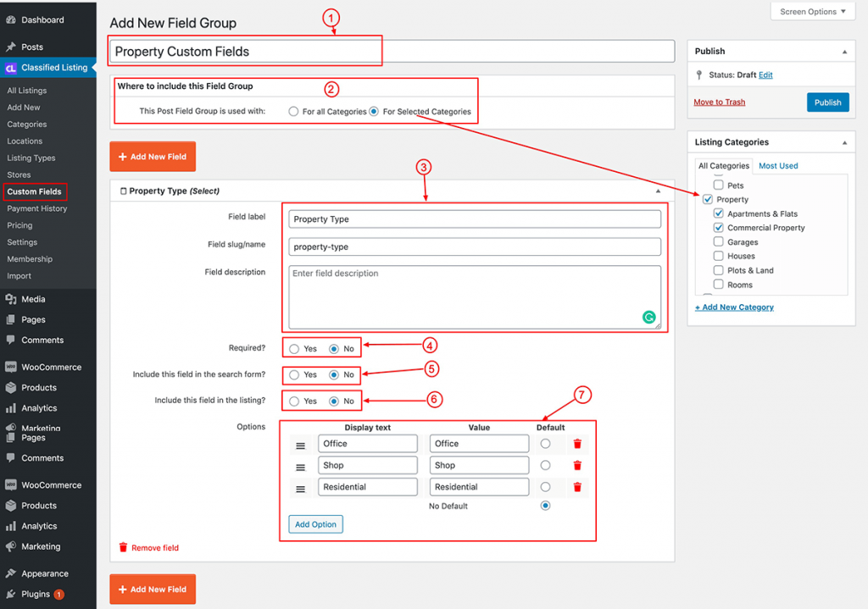
Task: Delete the Shop option with its trash icon
Action: [577, 465]
